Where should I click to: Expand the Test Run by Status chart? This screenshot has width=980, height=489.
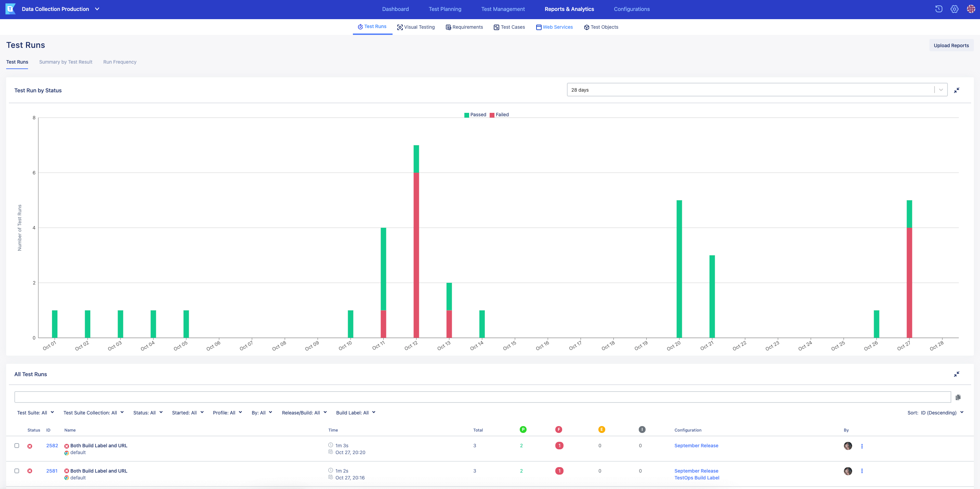pos(957,90)
